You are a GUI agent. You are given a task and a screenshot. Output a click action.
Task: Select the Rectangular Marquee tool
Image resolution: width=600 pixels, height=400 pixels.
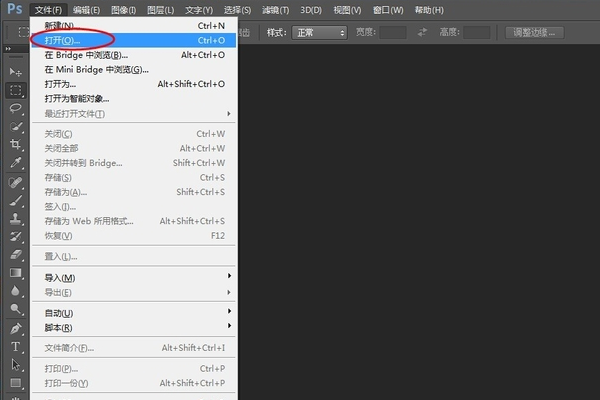pos(16,90)
